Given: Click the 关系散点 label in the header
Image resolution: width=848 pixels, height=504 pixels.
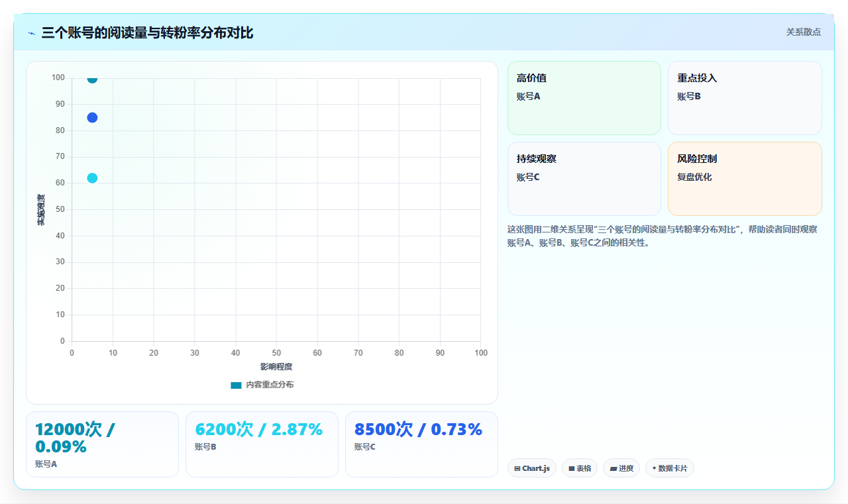Looking at the screenshot, I should pos(804,32).
